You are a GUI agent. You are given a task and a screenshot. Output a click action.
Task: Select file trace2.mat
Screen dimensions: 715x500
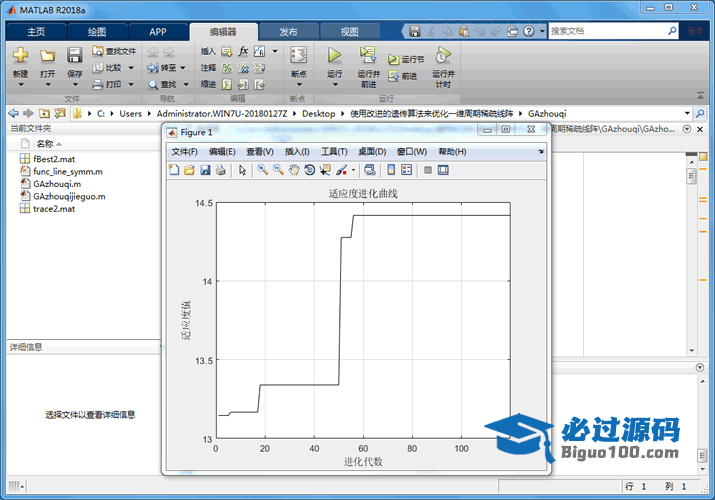[x=54, y=209]
